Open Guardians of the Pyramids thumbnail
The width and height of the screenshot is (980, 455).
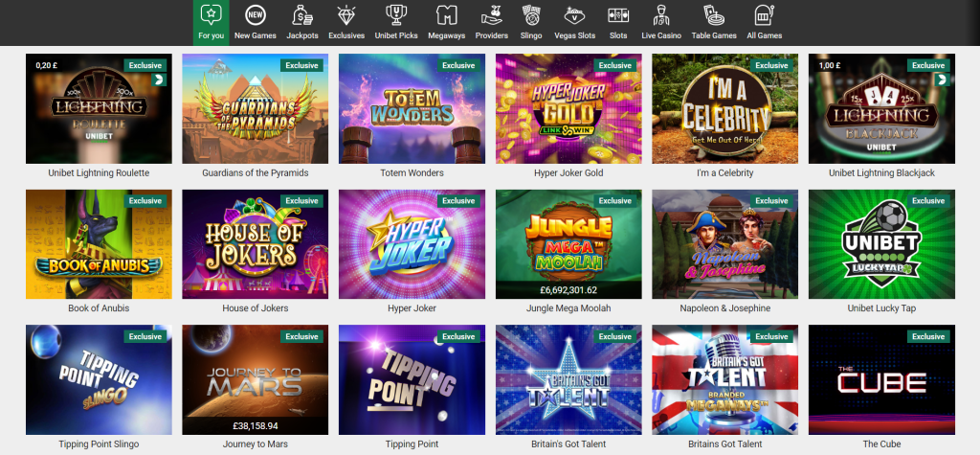point(255,109)
